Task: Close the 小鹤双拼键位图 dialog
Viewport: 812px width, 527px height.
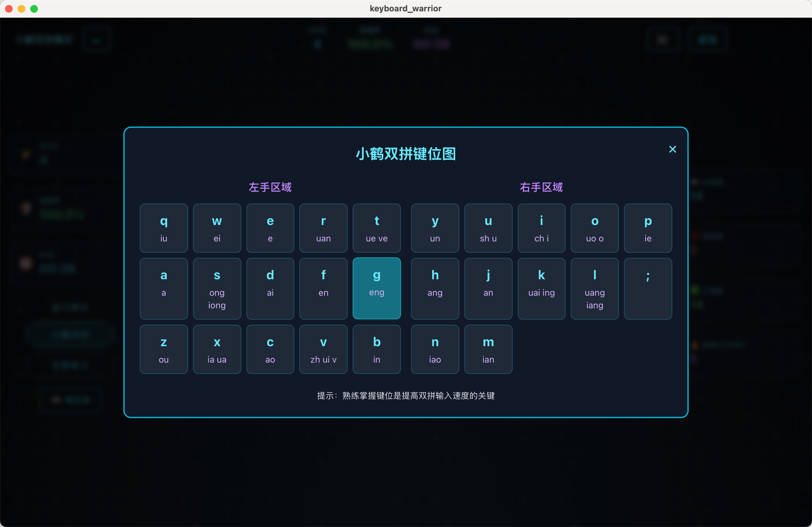Action: click(x=672, y=150)
